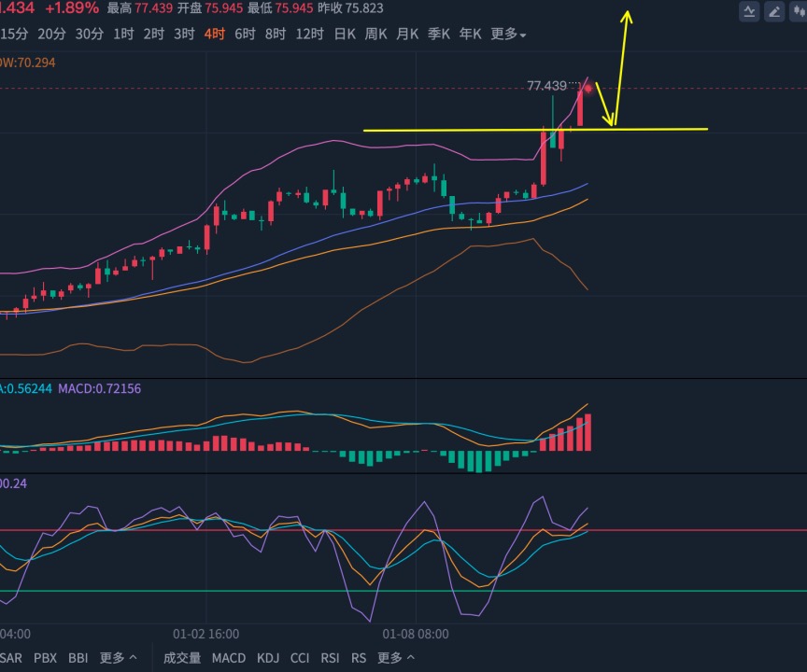This screenshot has height=672, width=807.
Task: Select the MACD sub-indicator
Action: coord(229,658)
